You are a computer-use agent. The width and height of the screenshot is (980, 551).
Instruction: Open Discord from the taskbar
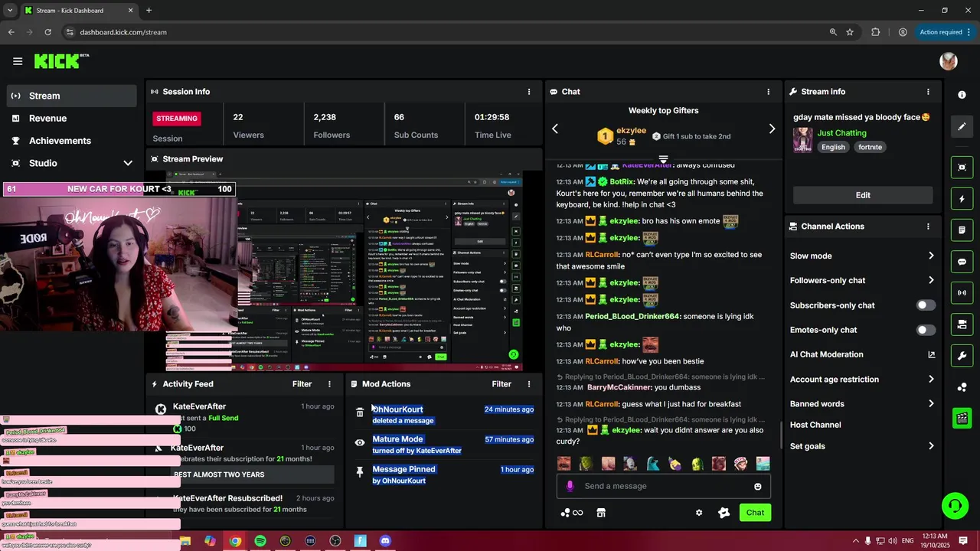coord(385,541)
